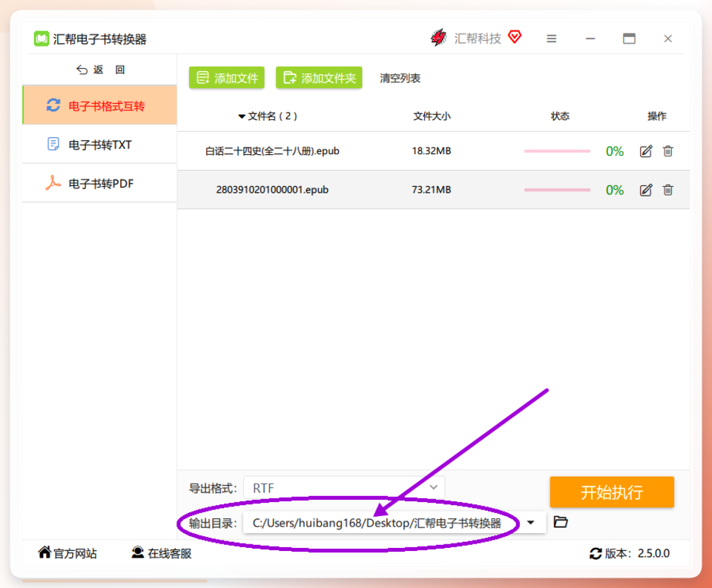Image resolution: width=712 pixels, height=588 pixels.
Task: Check for updates via 版本 refresh icon
Action: pos(596,553)
